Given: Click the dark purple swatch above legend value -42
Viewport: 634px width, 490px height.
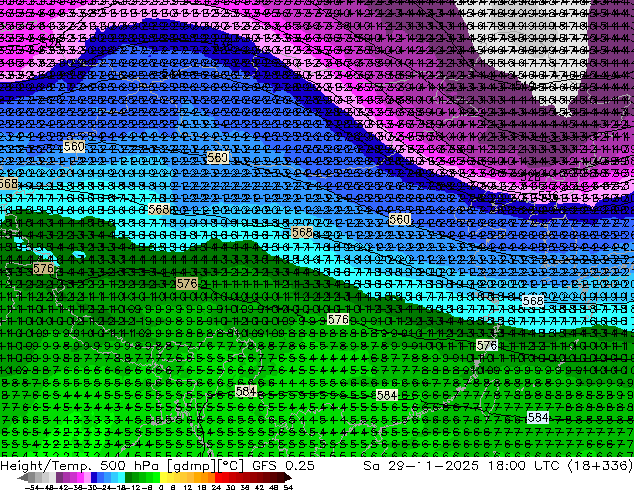Looking at the screenshot, I should [x=59, y=478].
